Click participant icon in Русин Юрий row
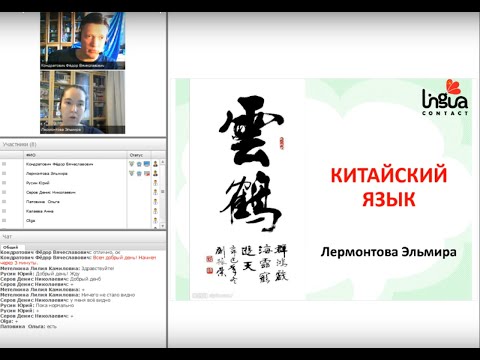480x360 pixels. coord(155,183)
